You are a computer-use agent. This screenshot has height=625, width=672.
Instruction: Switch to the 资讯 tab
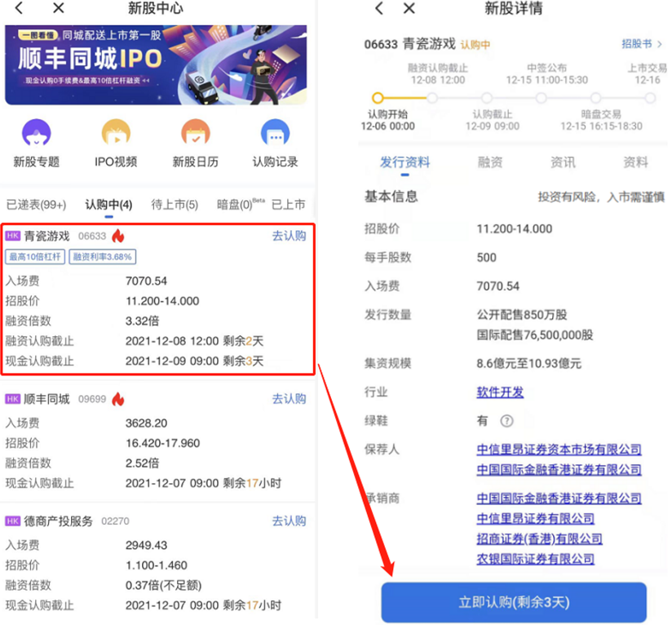pos(563,162)
